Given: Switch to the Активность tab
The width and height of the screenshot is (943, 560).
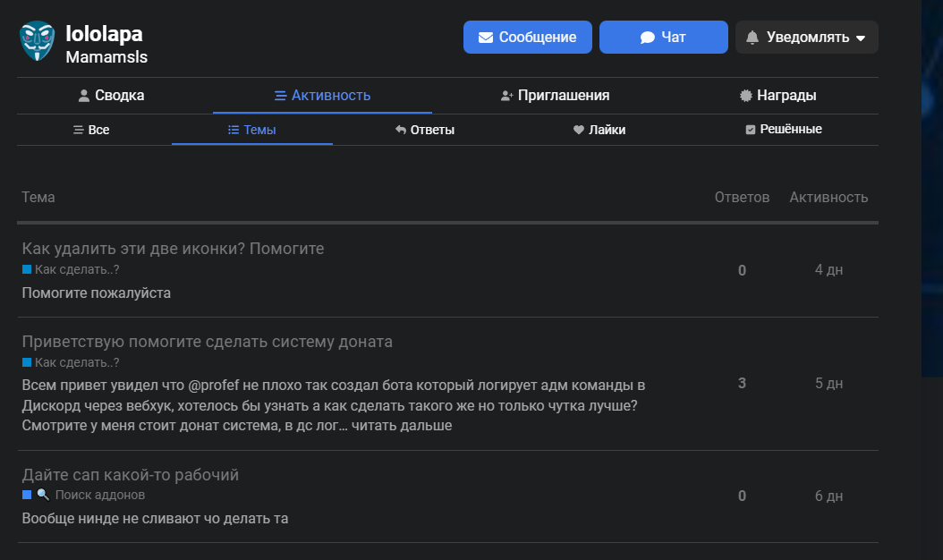Looking at the screenshot, I should point(322,96).
